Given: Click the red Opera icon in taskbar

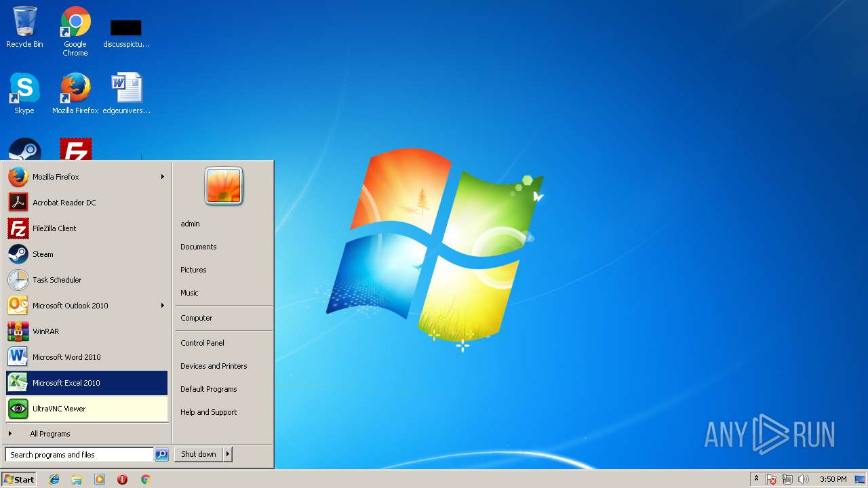Looking at the screenshot, I should coord(122,479).
